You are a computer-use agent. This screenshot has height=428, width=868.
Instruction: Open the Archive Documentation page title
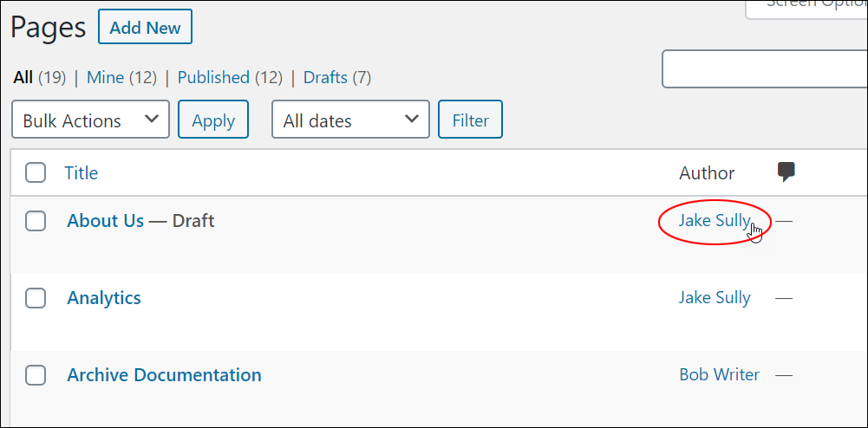click(164, 375)
